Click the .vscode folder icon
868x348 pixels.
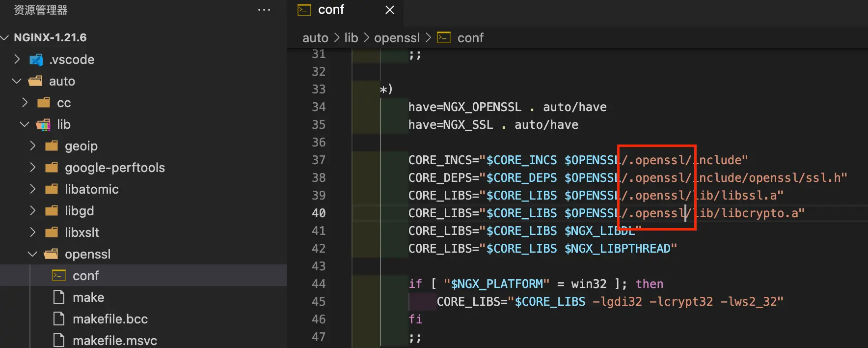[36, 60]
